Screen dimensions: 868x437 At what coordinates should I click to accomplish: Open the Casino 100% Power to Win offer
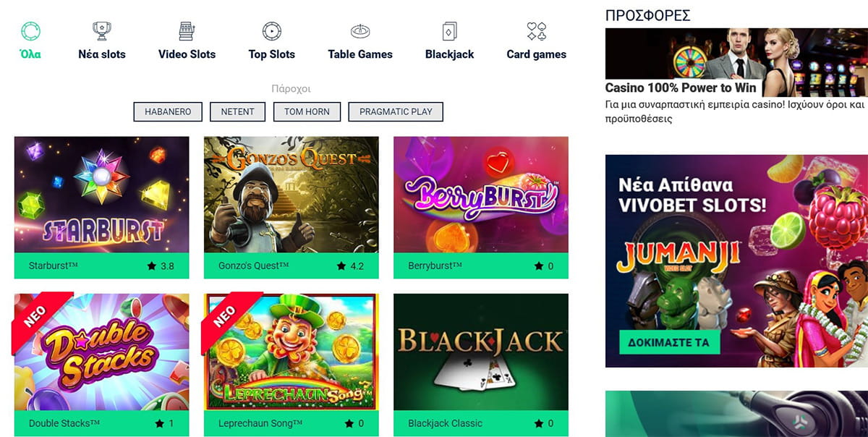[x=681, y=88]
